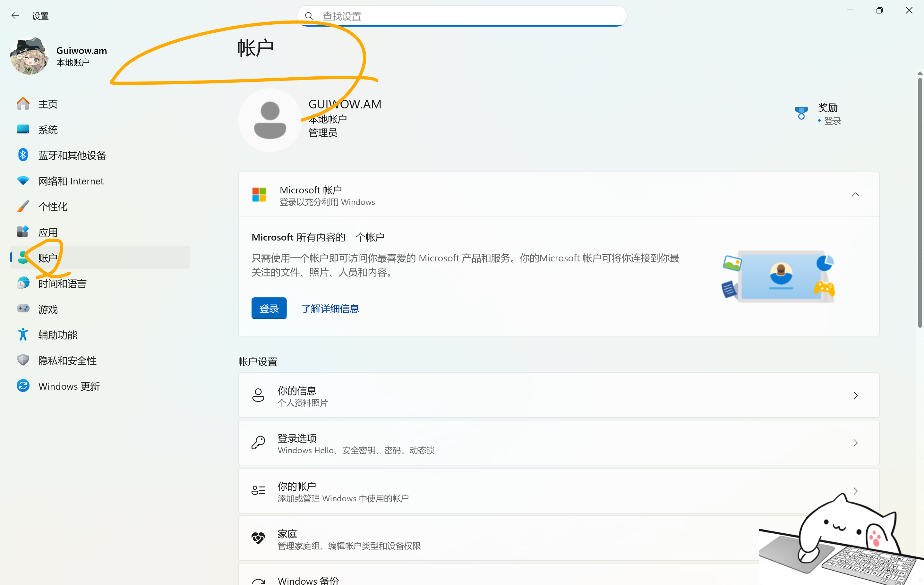
Task: Open 你的信息 using its right chevron
Action: pos(855,395)
